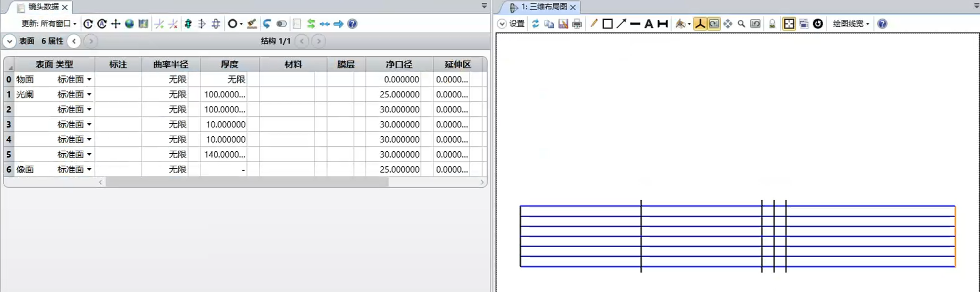The width and height of the screenshot is (980, 292).
Task: Select the pencil annotation tool
Action: click(x=594, y=23)
